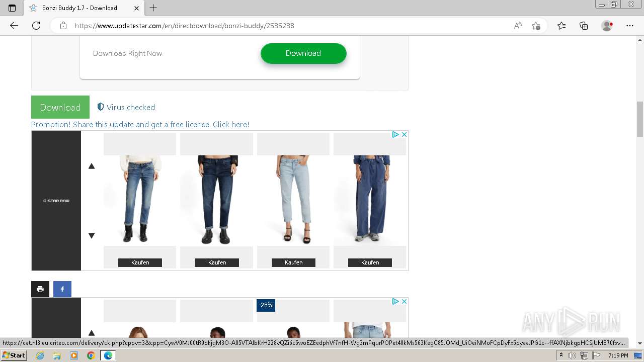Open AdChoices info on first ad

pos(395,135)
